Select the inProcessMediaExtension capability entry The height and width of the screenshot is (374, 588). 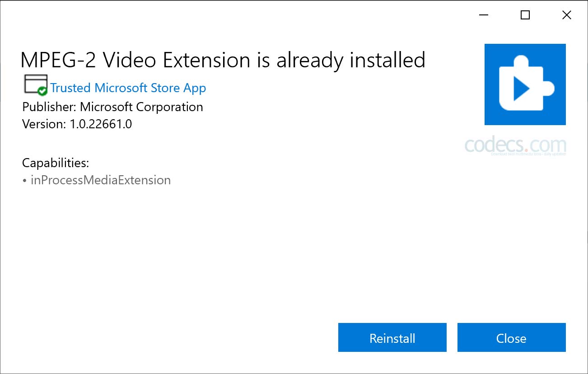(x=101, y=180)
